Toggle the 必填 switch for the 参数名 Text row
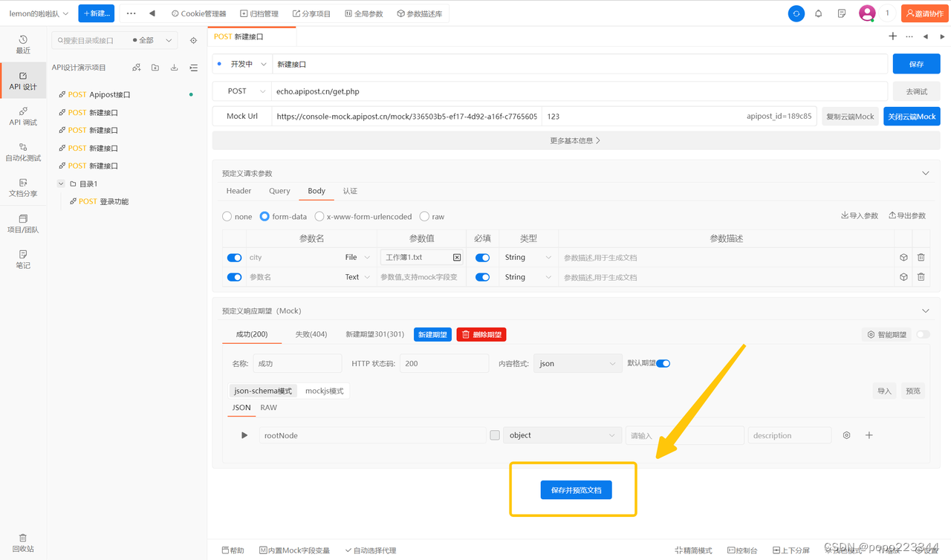This screenshot has height=560, width=951. [482, 277]
